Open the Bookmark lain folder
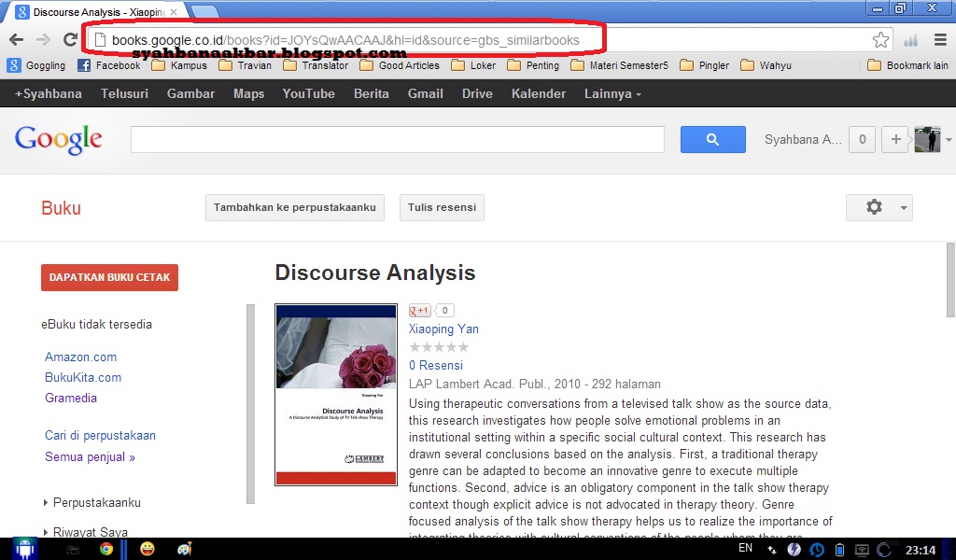This screenshot has height=560, width=956. tap(907, 65)
